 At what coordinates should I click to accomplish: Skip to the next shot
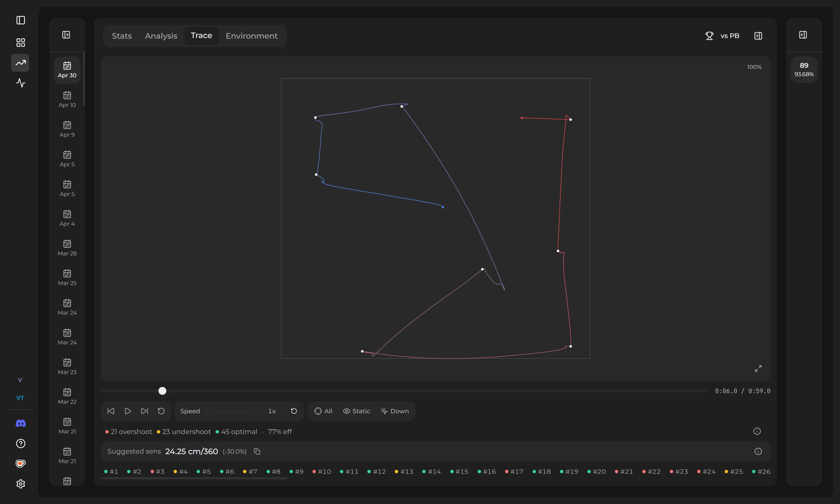tap(144, 411)
